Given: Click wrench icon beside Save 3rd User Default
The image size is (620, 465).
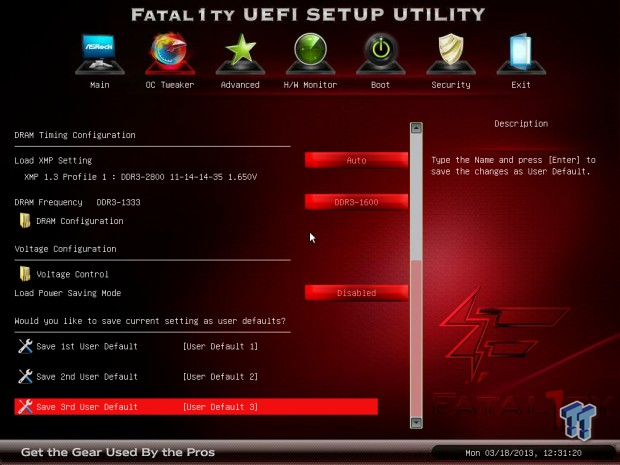Looking at the screenshot, I should [25, 406].
